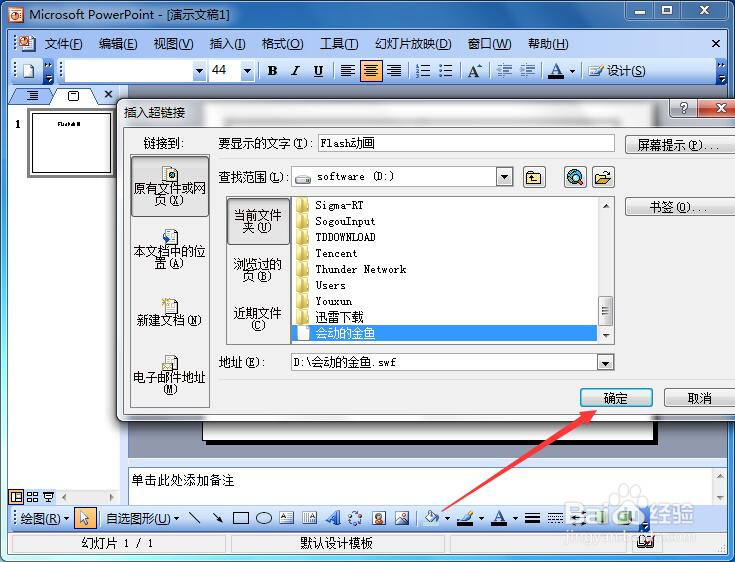The image size is (735, 562).
Task: Open the font size 44 dropdown
Action: pyautogui.click(x=248, y=71)
